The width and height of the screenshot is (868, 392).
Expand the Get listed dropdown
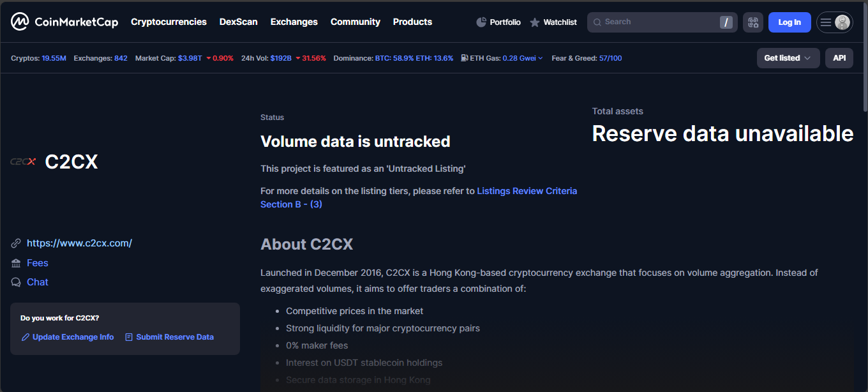[x=788, y=58]
